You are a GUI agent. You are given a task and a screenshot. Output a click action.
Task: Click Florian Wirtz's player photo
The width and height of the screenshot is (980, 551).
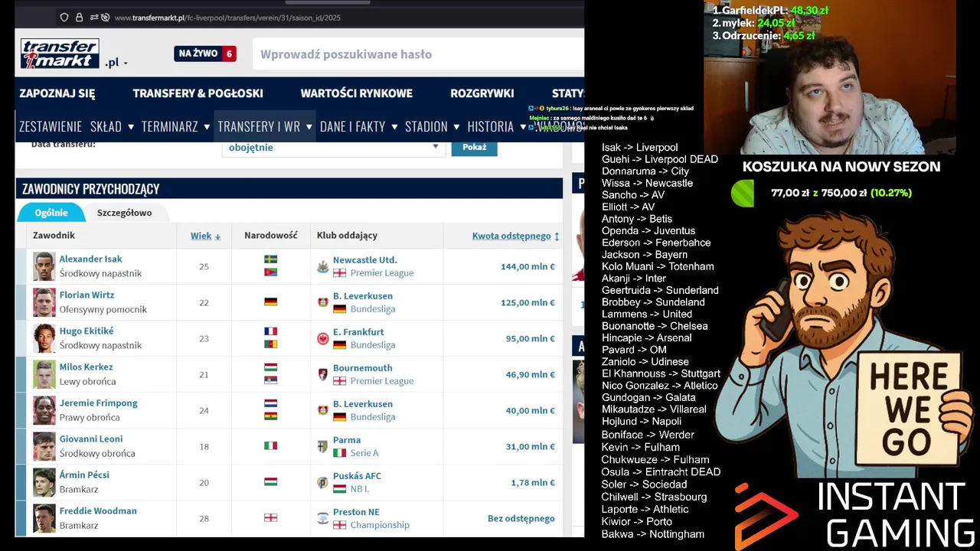point(44,302)
